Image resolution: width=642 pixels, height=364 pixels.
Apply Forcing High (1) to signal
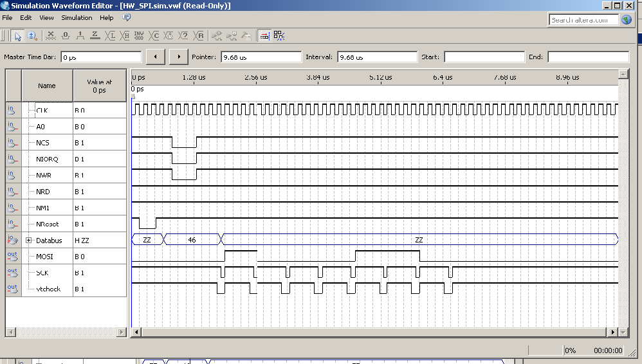(80, 36)
